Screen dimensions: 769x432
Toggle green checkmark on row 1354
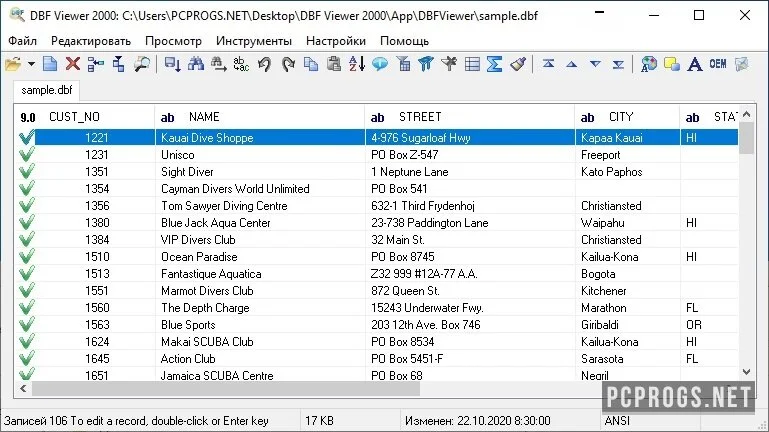point(26,188)
